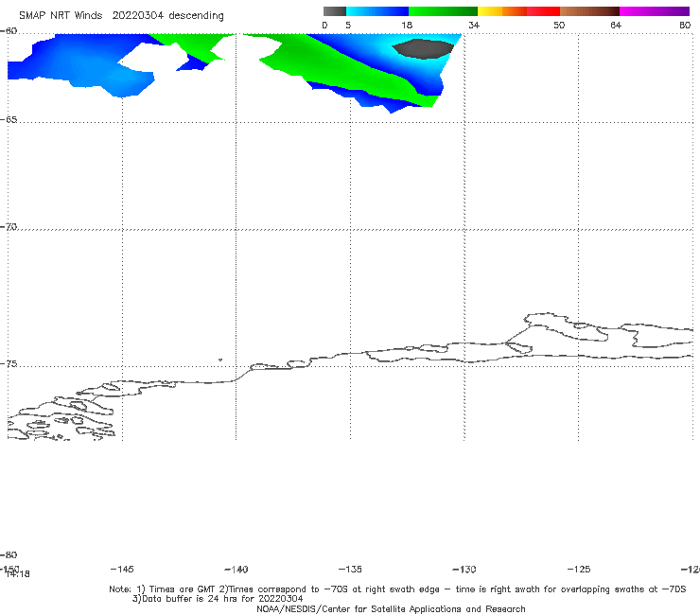Click the '18' label under the color bar

(407, 26)
